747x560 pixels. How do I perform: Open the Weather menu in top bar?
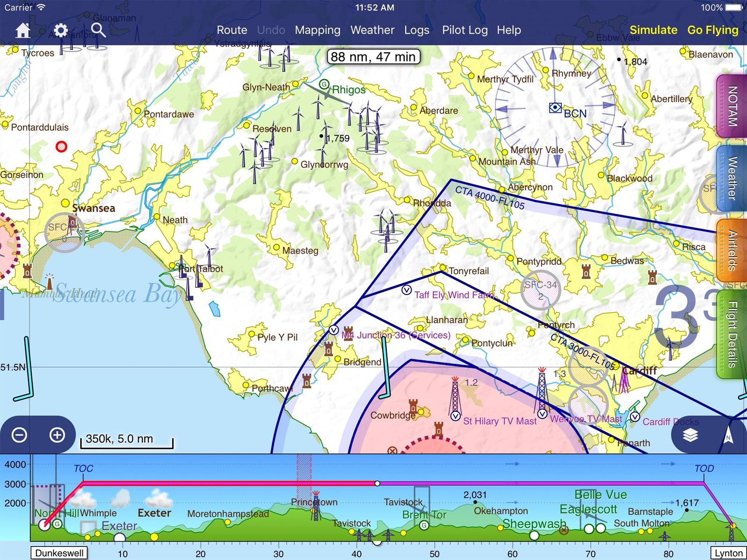(373, 30)
